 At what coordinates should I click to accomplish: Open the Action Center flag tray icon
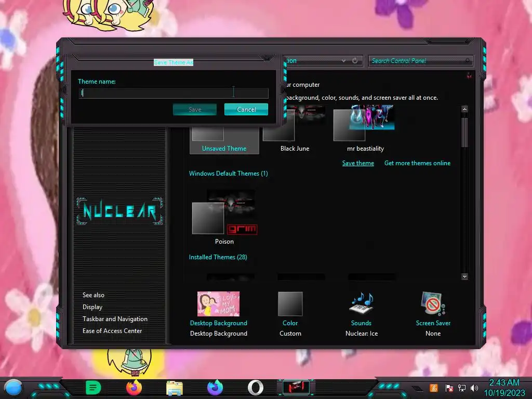coord(449,388)
